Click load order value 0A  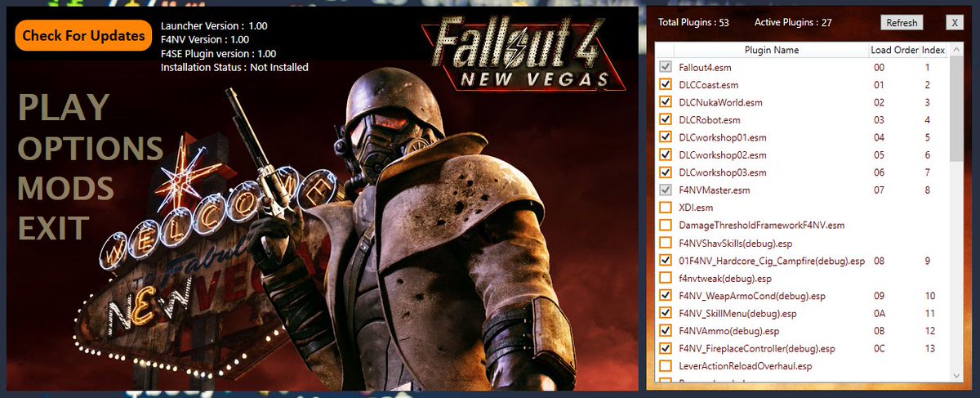(x=880, y=314)
